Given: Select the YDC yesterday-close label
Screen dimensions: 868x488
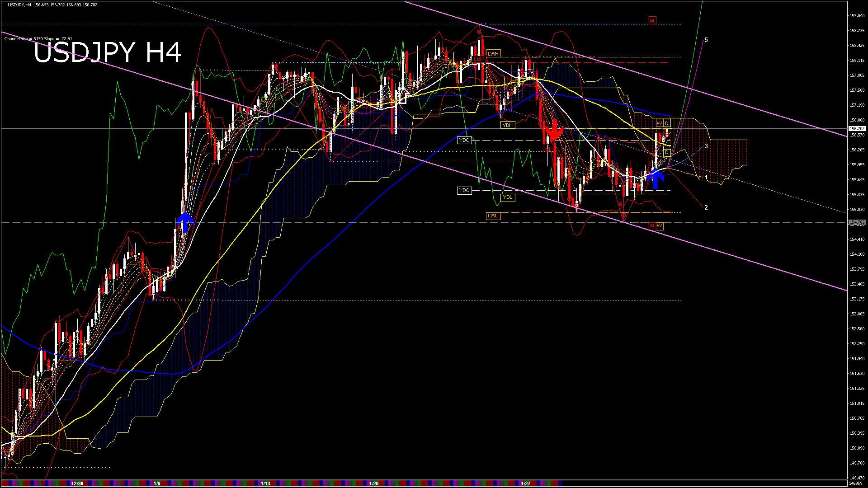Looking at the screenshot, I should [x=464, y=141].
